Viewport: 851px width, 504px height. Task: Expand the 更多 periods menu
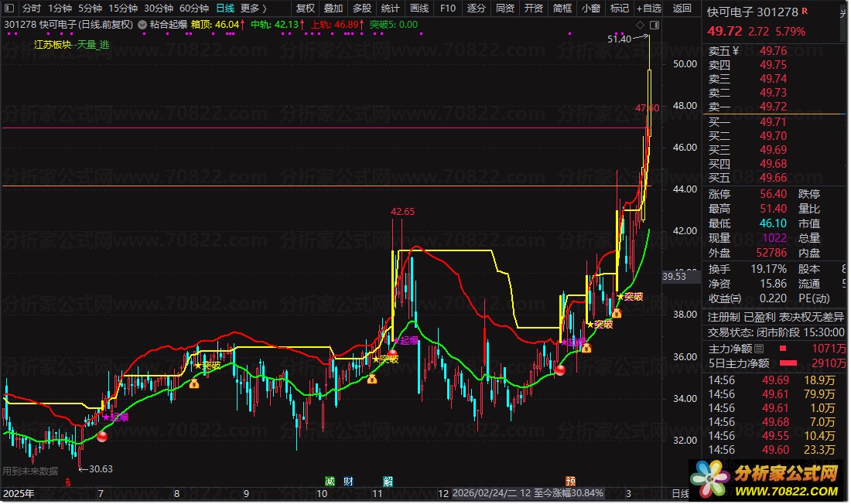point(254,9)
